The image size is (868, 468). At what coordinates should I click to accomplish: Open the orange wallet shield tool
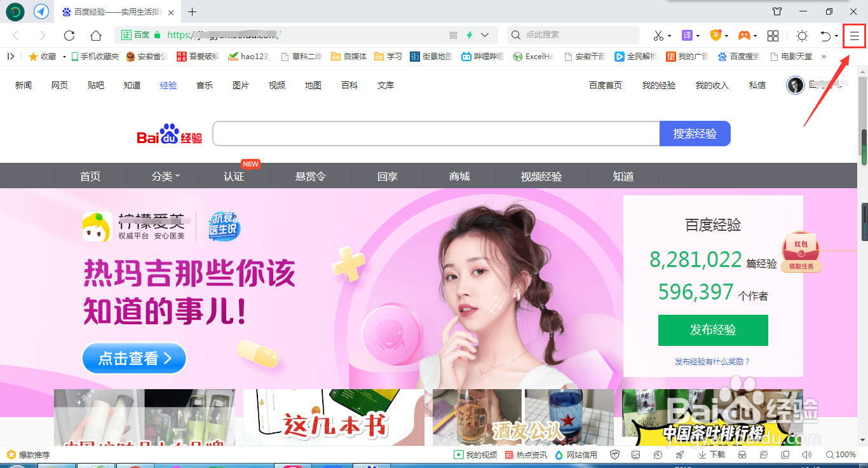click(715, 36)
